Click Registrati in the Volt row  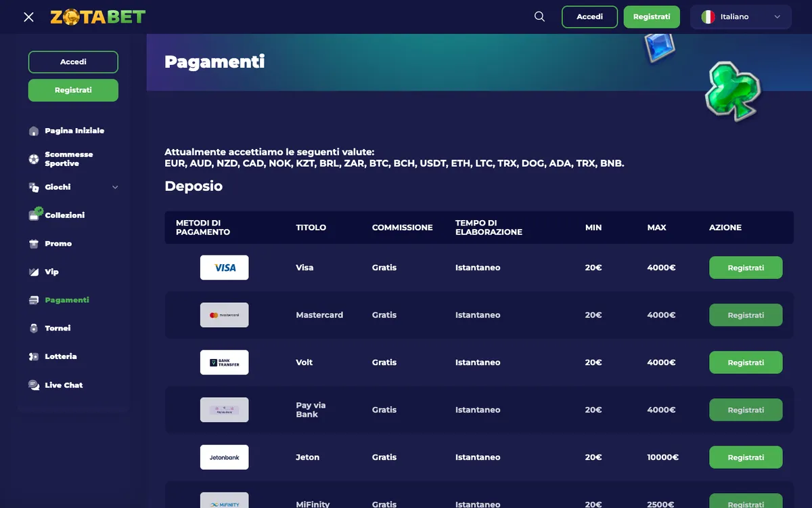coord(746,362)
